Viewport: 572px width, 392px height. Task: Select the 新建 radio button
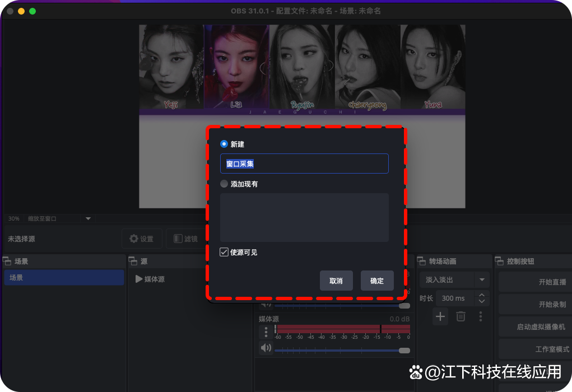224,144
